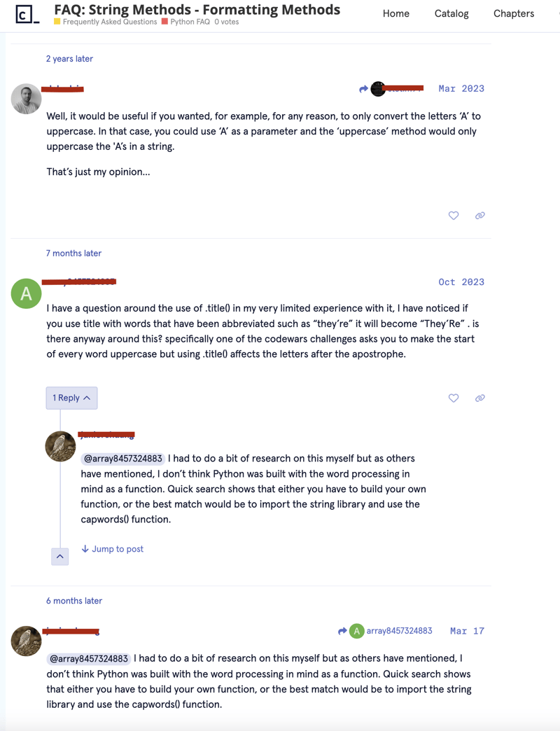This screenshot has height=731, width=560.
Task: Copy link to March 2023 post
Action: [x=479, y=216]
